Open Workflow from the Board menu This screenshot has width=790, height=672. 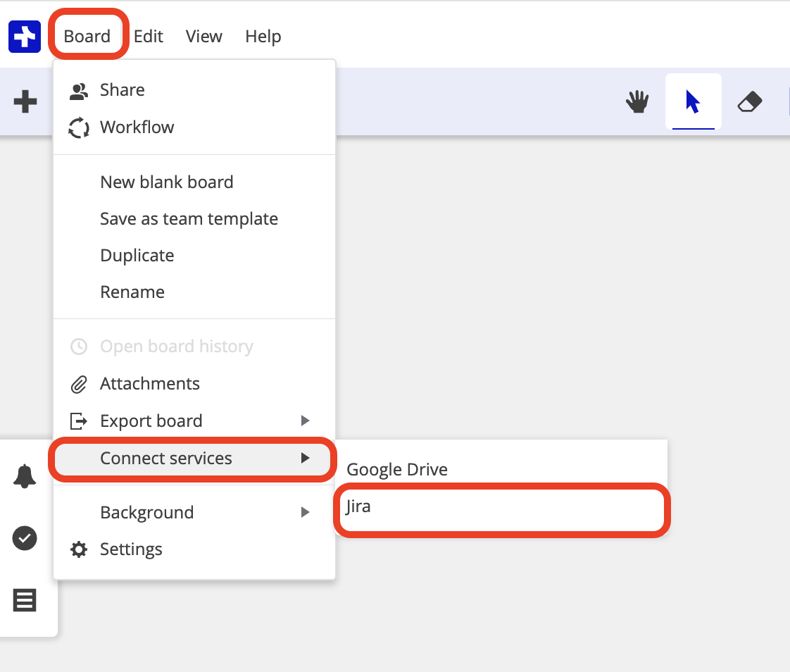(137, 127)
